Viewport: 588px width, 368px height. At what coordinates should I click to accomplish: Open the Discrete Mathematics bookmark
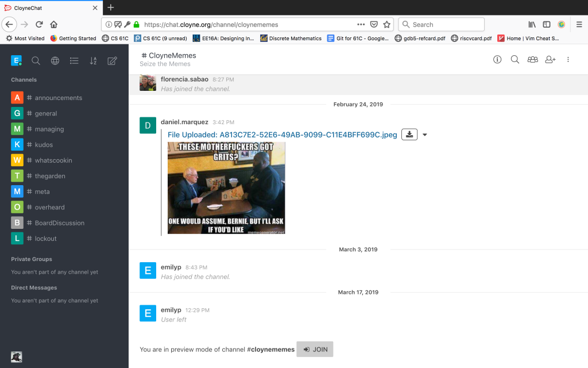(x=291, y=39)
